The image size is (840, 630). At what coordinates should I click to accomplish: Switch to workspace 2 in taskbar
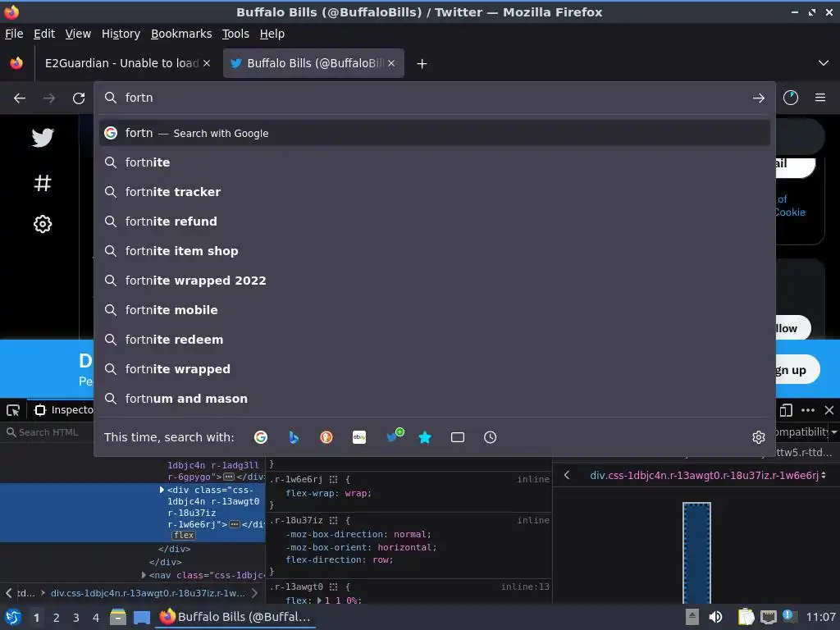tap(57, 618)
